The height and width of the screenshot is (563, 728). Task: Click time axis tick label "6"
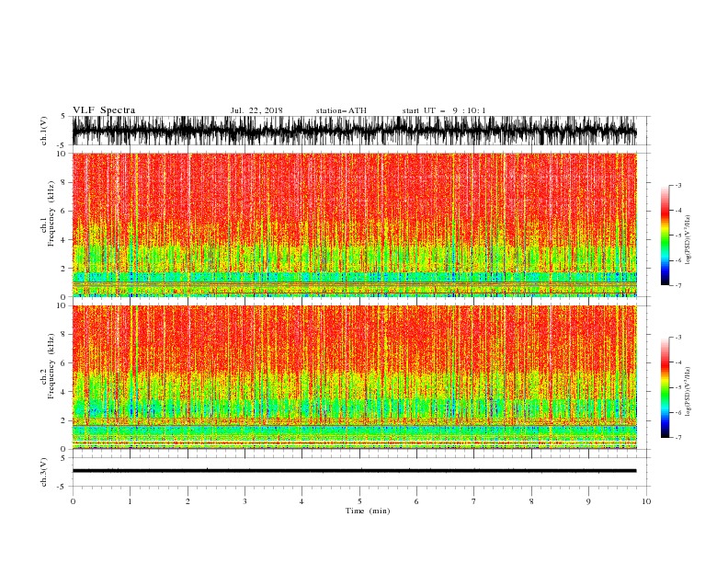click(416, 501)
